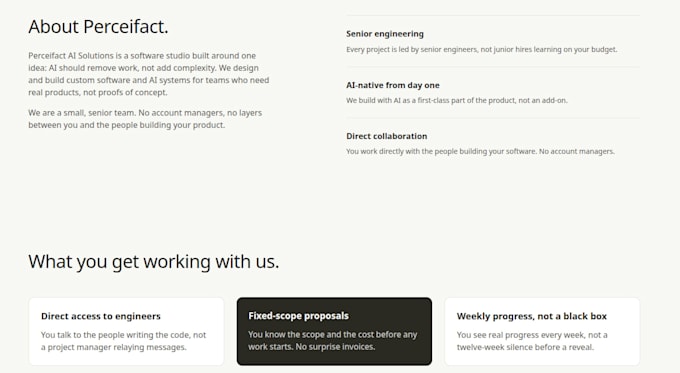Click the Direct access to engineers title
Viewport: 680px width, 373px height.
(x=101, y=316)
